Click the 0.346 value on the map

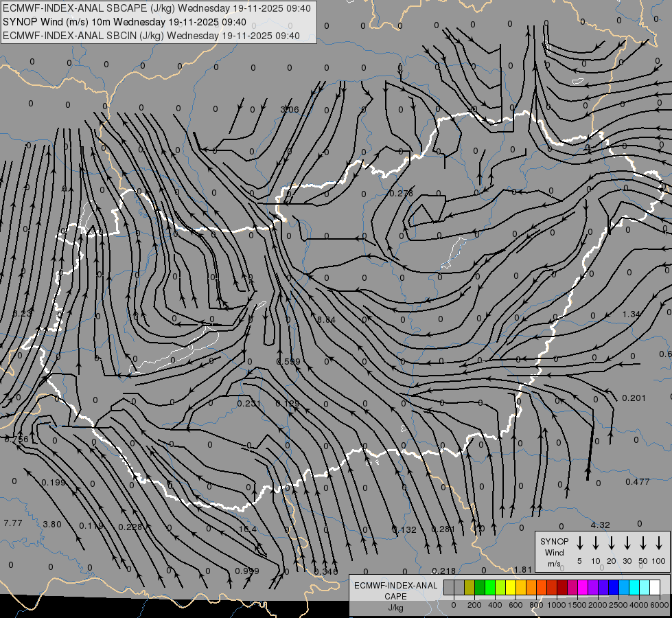326,572
